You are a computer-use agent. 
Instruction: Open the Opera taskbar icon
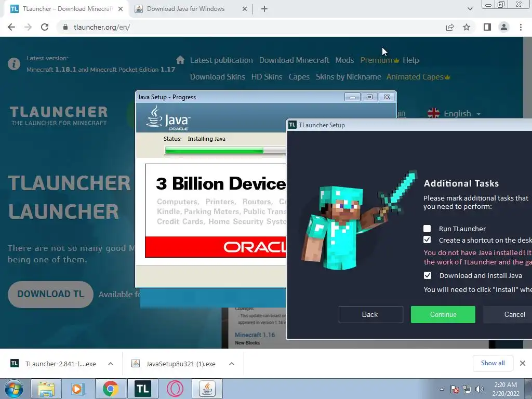click(x=175, y=389)
